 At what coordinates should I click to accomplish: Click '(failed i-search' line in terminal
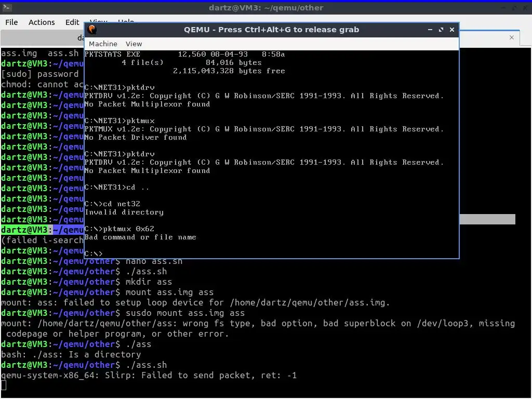tap(43, 240)
